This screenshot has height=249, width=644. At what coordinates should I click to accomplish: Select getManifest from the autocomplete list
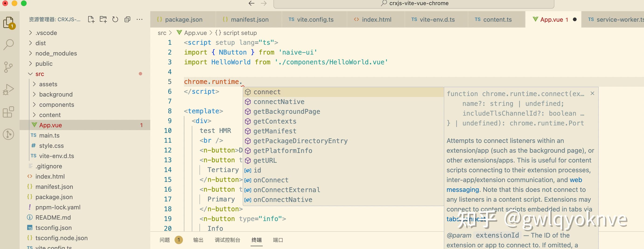(x=275, y=131)
